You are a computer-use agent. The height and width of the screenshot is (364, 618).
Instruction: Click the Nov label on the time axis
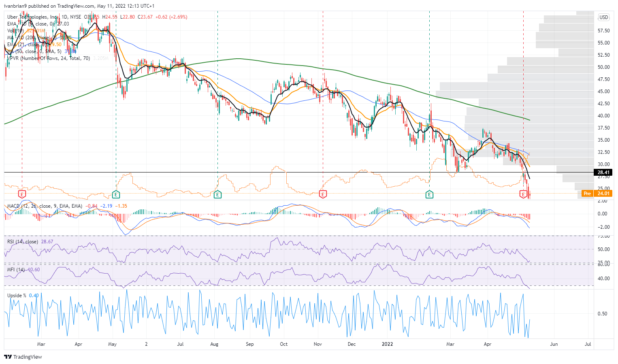pyautogui.click(x=318, y=344)
